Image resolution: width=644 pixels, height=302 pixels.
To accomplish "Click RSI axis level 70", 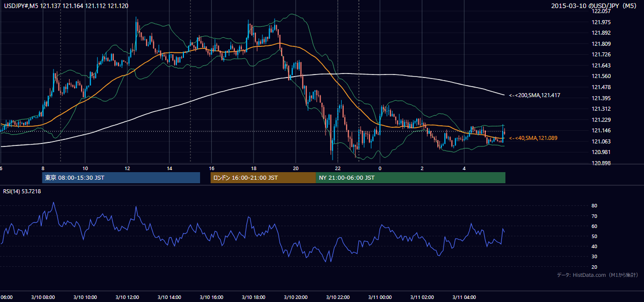I will 594,216.
